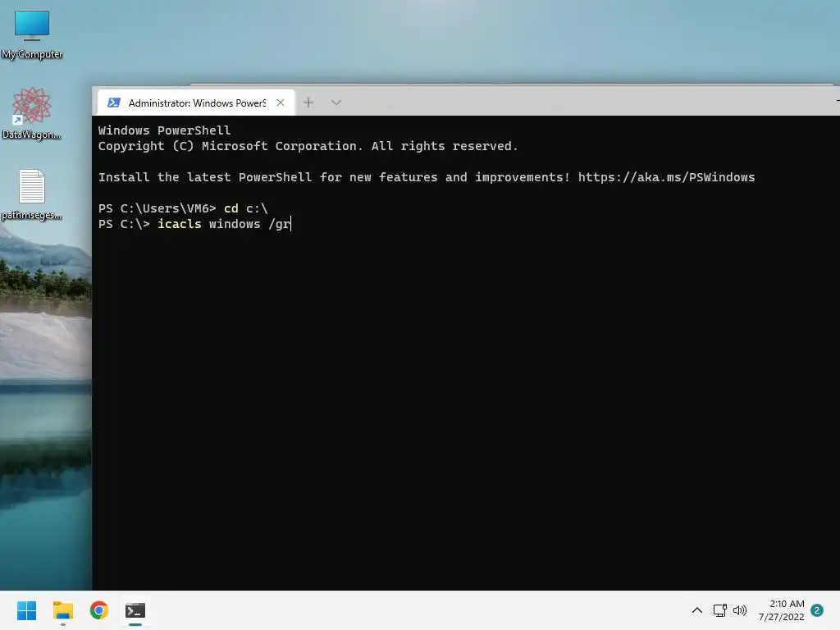Open the notification badge showing 2

pyautogui.click(x=817, y=610)
